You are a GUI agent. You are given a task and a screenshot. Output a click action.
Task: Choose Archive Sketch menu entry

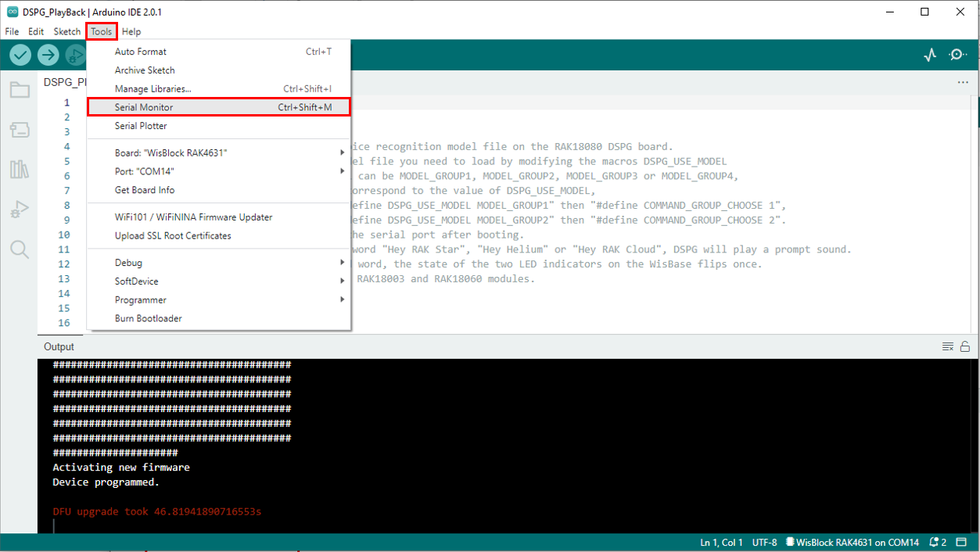(219, 70)
